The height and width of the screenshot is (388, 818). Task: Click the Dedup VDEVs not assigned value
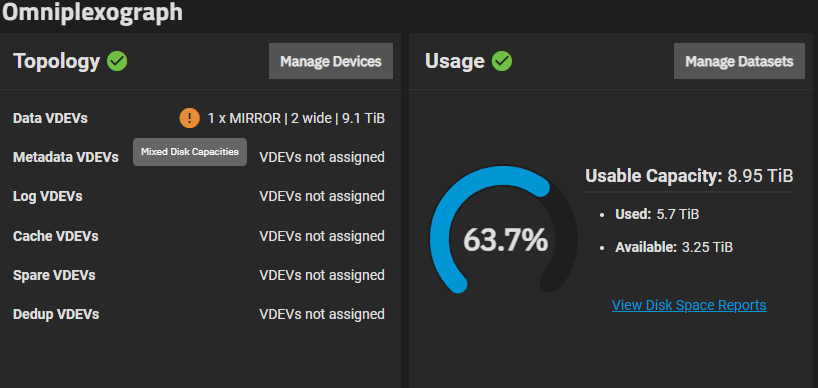click(322, 314)
